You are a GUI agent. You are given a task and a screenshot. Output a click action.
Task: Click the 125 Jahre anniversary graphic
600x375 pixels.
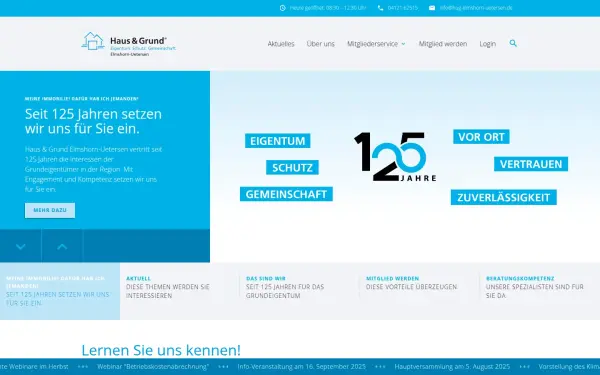coord(395,157)
